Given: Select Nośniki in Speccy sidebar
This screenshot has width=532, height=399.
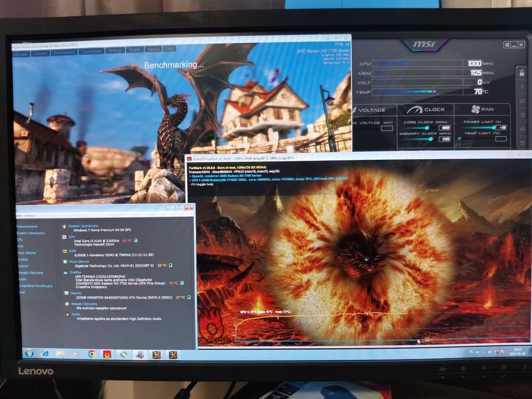Looking at the screenshot, I should pyautogui.click(x=23, y=266).
